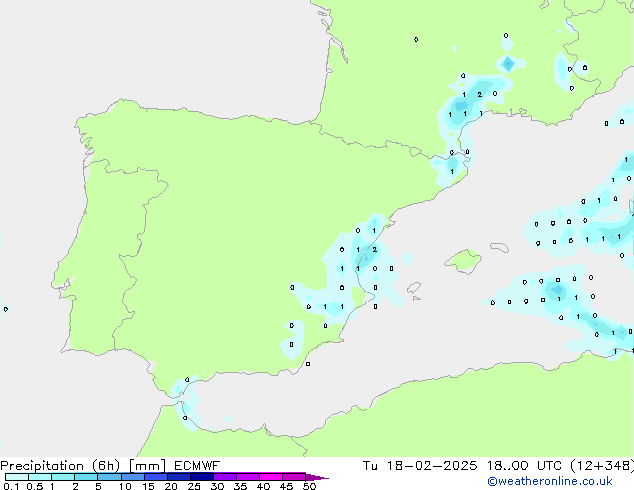Click the 'Tu 18-02-2025' date text
634x490 pixels.
pyautogui.click(x=420, y=466)
